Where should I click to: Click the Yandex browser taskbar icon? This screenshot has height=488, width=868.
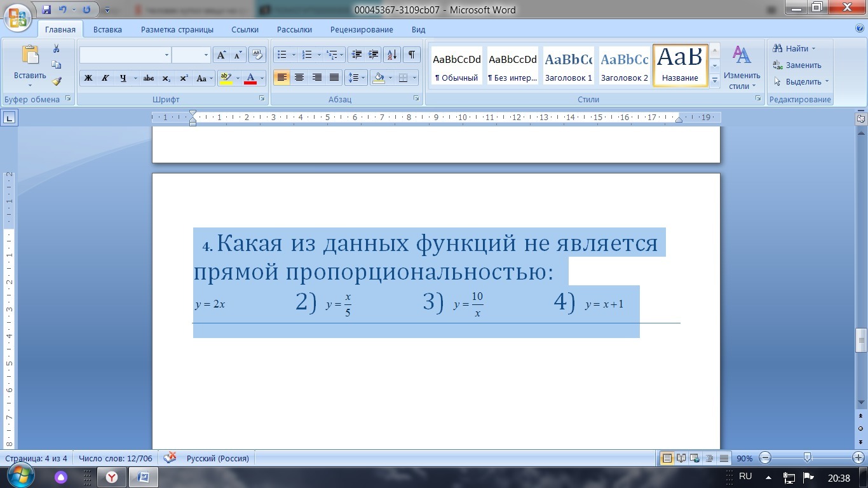pos(111,477)
